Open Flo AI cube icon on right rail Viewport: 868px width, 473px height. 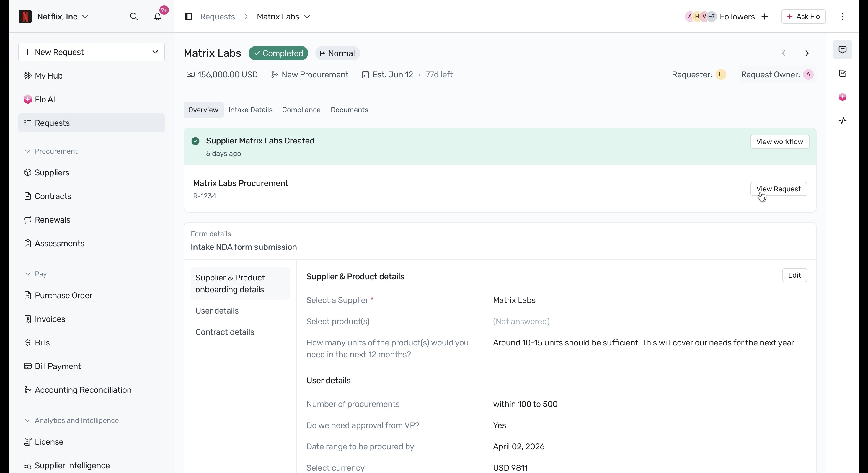(x=842, y=97)
